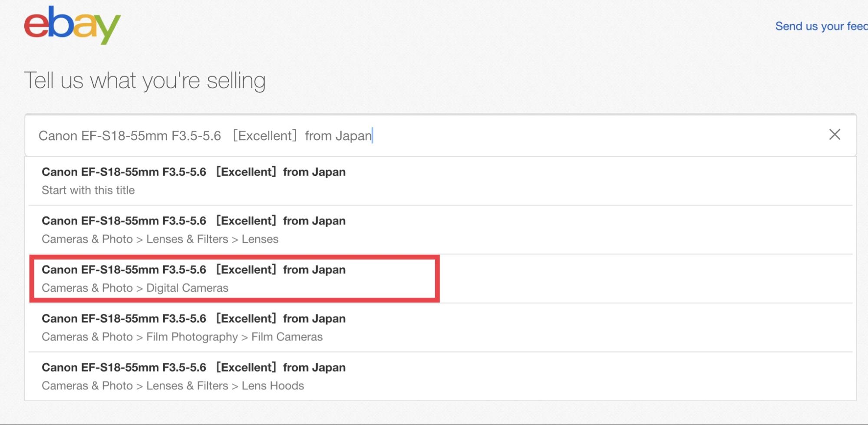
Task: Open Send us your feedback link
Action: 821,26
